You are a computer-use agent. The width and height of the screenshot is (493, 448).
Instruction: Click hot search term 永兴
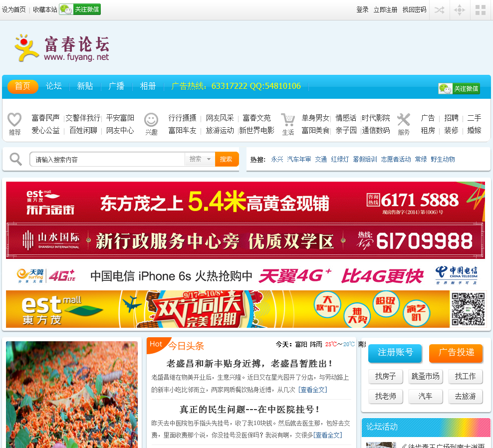coord(277,159)
